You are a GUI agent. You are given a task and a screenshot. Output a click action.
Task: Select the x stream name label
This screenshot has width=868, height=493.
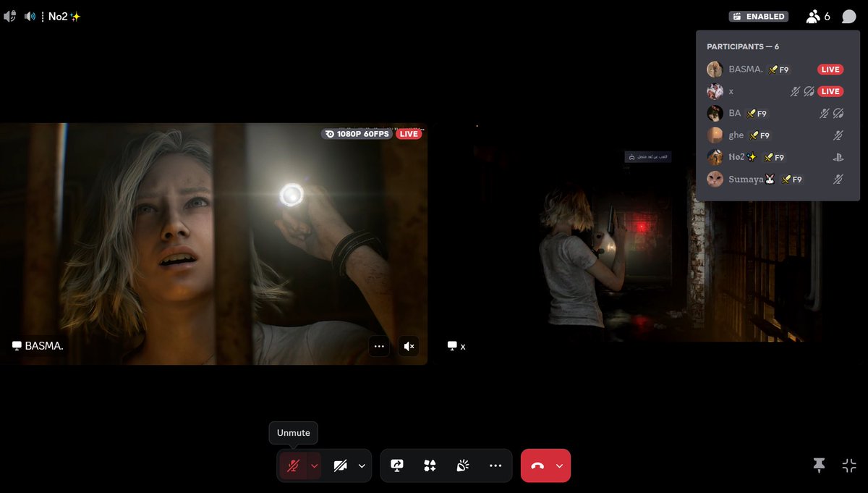(456, 346)
